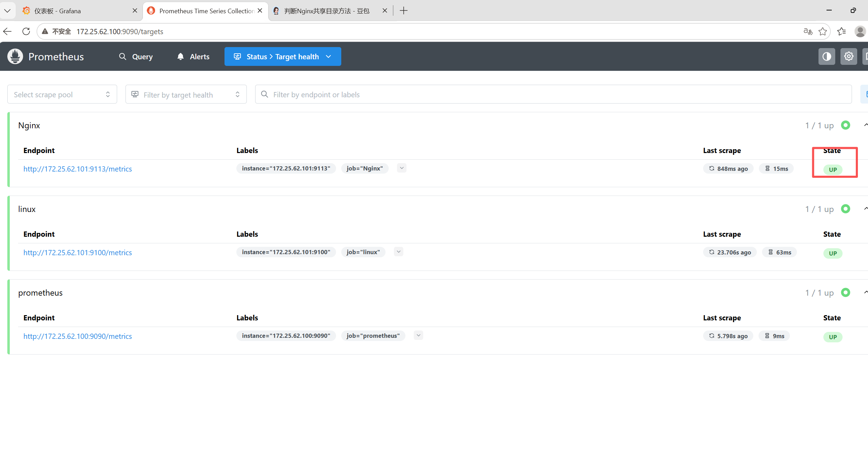
Task: Click the green health ring for linux pool
Action: tap(845, 209)
